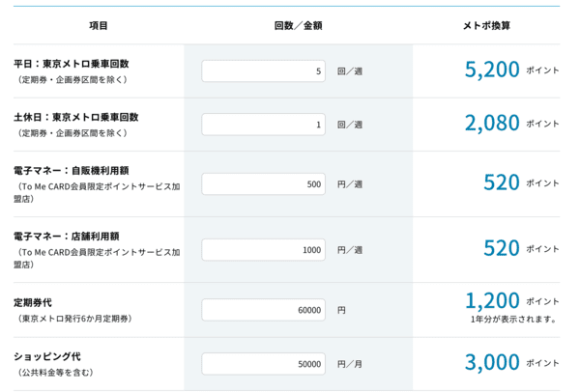Click the 1年分が表示されます。 note
The image size is (580, 392).
[514, 320]
